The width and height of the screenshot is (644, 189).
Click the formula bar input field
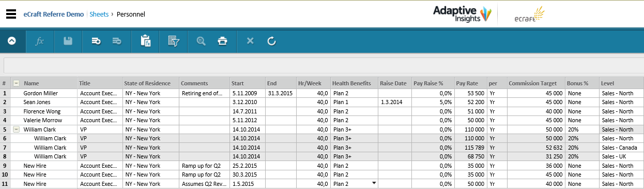pos(324,65)
